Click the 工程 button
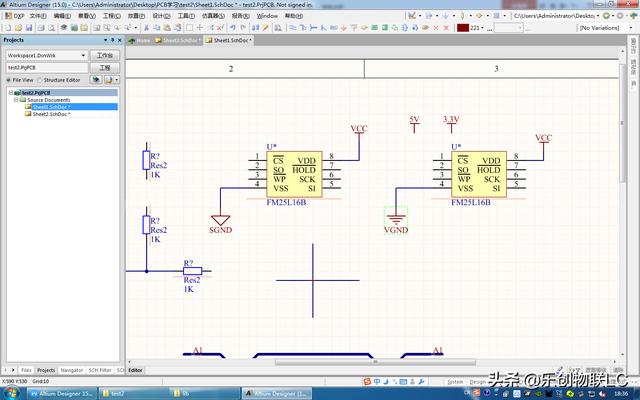640x400 pixels. (x=105, y=67)
